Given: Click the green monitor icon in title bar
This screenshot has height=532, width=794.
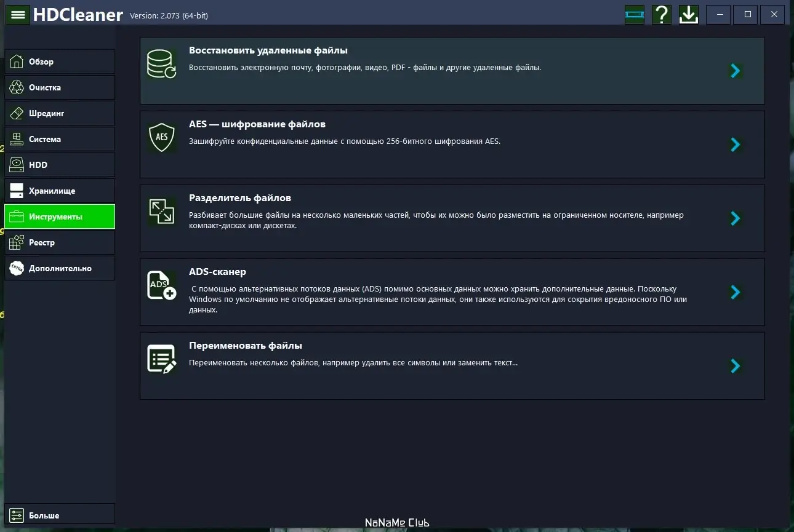Looking at the screenshot, I should [634, 15].
